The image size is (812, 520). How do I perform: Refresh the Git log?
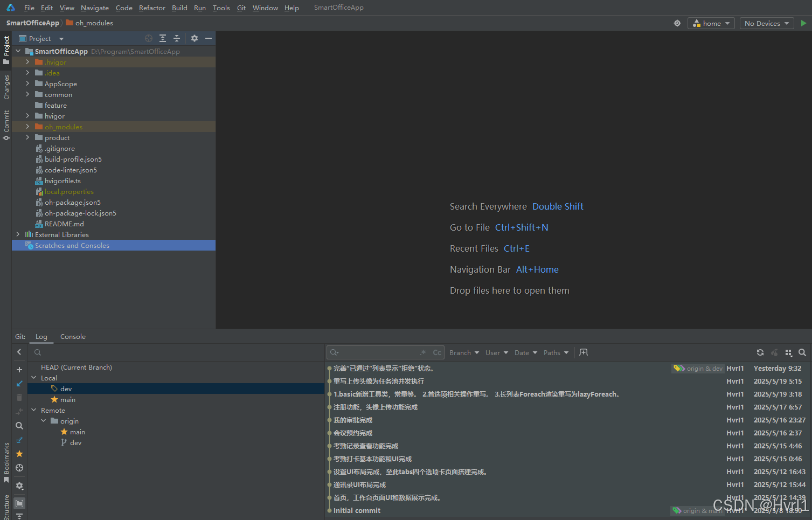coord(760,352)
